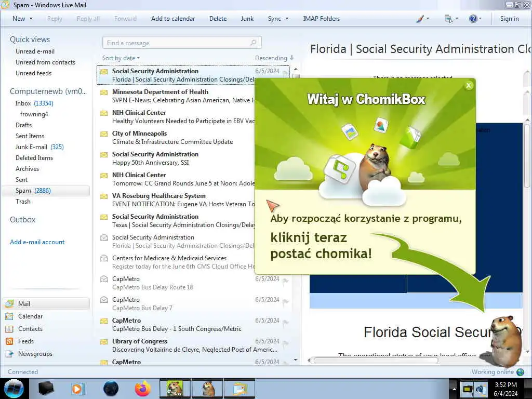Click the dark globe taskbar icon
The height and width of the screenshot is (399, 532).
tap(111, 389)
